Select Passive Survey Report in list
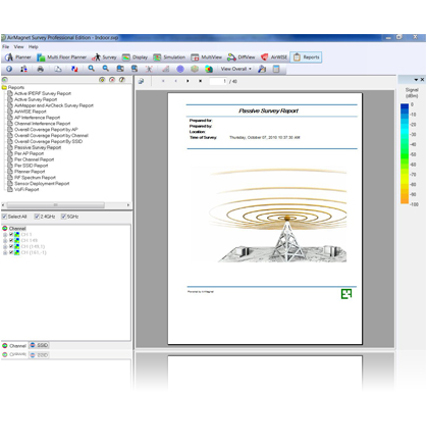The height and width of the screenshot is (427, 427). (x=37, y=147)
